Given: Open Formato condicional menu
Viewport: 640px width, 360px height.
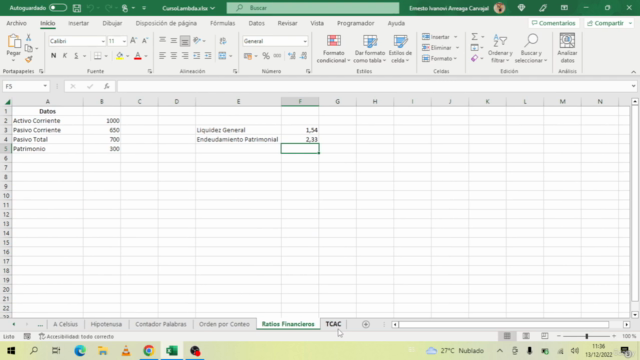Looking at the screenshot, I should pos(333,49).
